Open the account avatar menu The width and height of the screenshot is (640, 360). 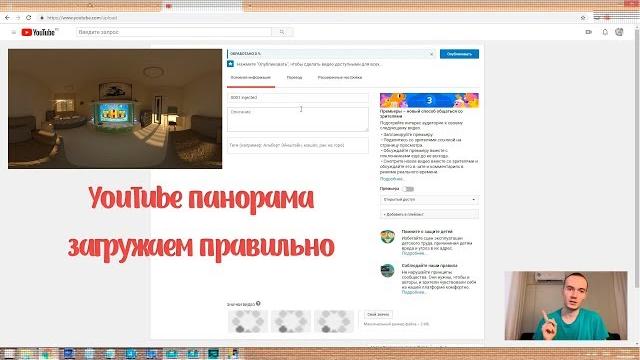[619, 32]
